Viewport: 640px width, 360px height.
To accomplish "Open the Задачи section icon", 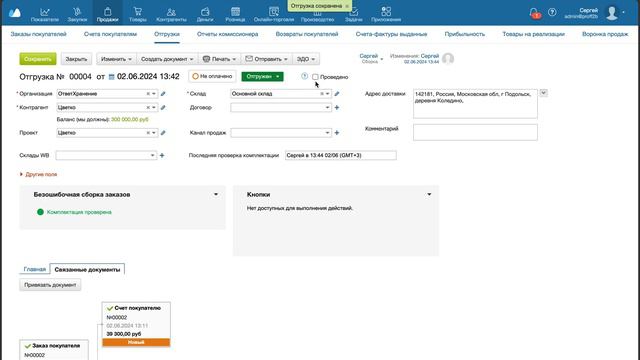I will [353, 12].
